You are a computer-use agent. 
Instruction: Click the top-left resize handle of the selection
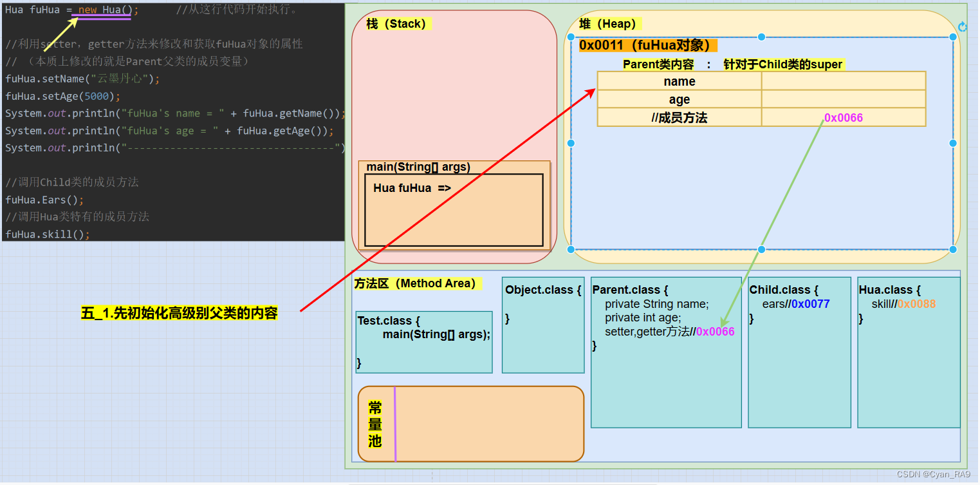point(571,37)
